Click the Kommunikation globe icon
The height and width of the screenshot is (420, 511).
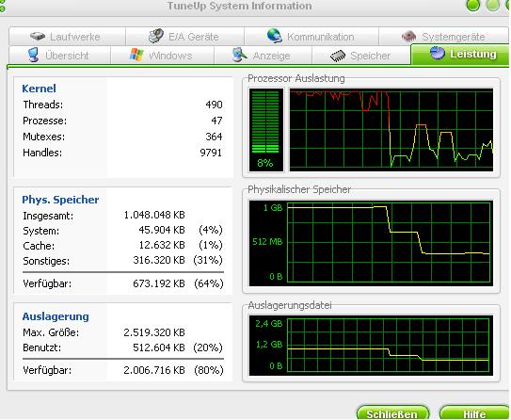click(275, 36)
